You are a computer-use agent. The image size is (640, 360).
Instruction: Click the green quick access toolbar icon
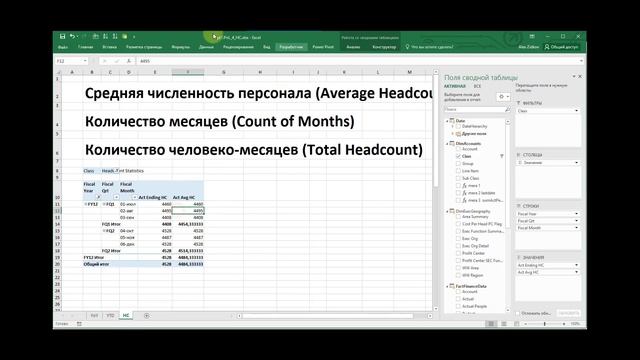124,36
